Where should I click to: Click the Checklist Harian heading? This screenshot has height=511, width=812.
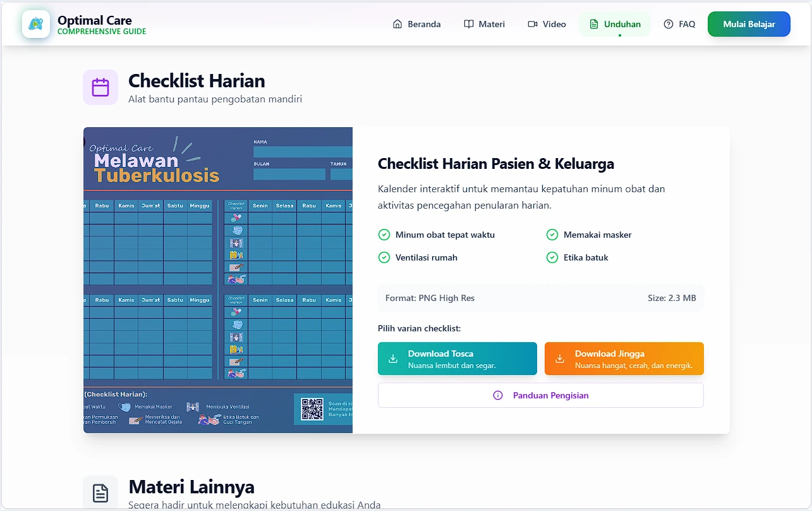point(197,81)
